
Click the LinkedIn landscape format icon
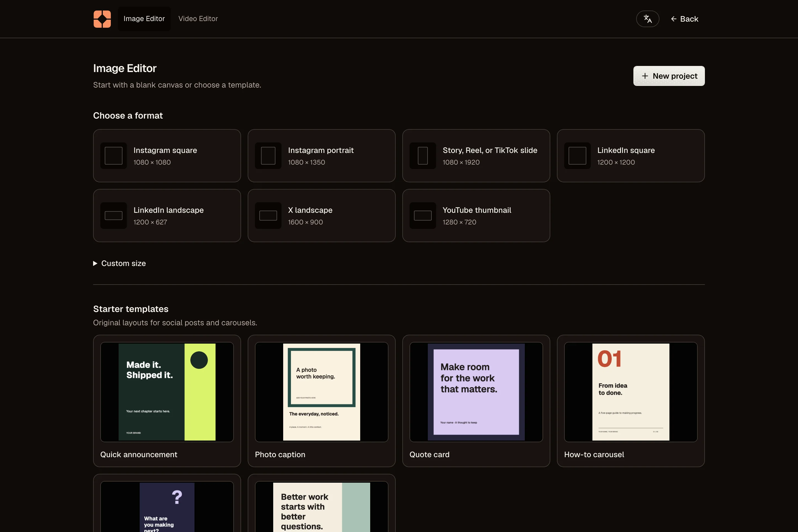click(x=114, y=216)
